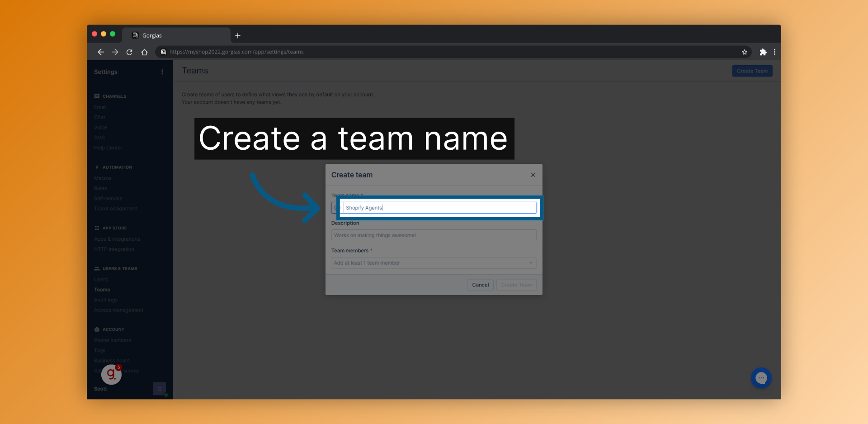Open the chat support bubble
The height and width of the screenshot is (424, 868).
click(761, 378)
